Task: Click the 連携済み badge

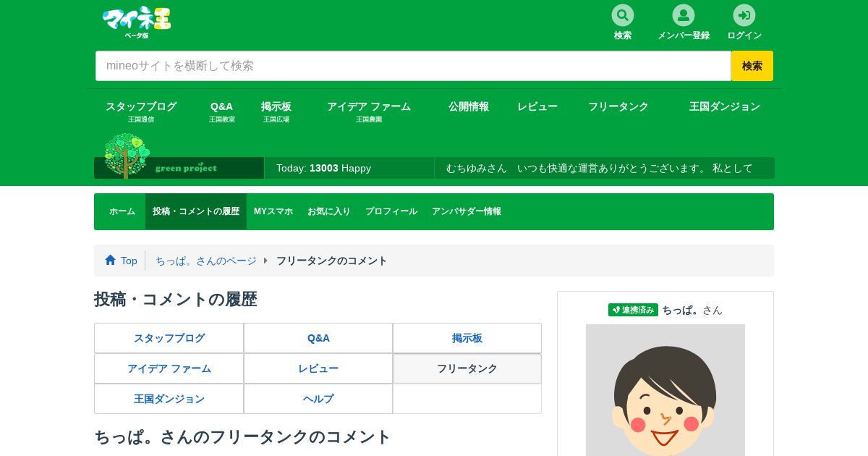Action: tap(633, 310)
